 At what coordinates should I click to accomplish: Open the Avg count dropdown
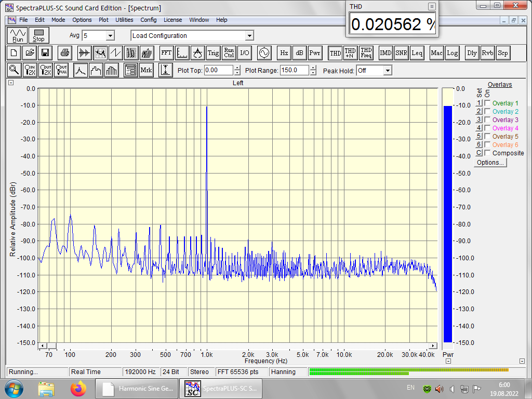pos(110,36)
